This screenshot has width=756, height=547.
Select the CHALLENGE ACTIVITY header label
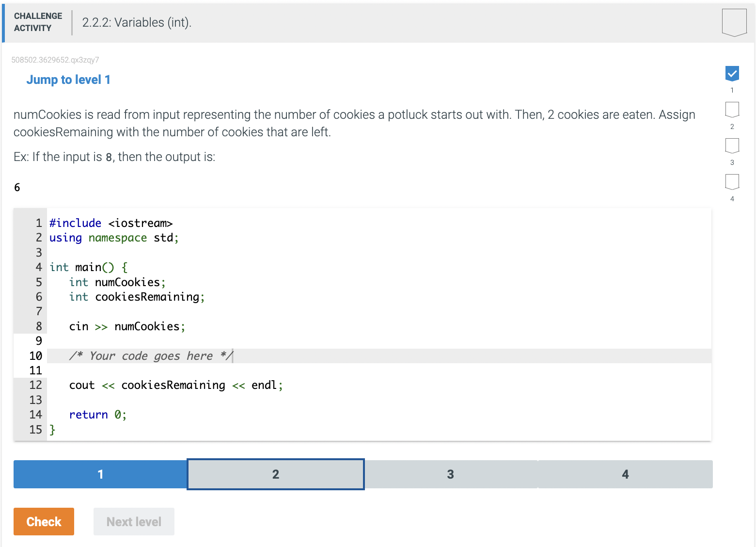pyautogui.click(x=38, y=22)
